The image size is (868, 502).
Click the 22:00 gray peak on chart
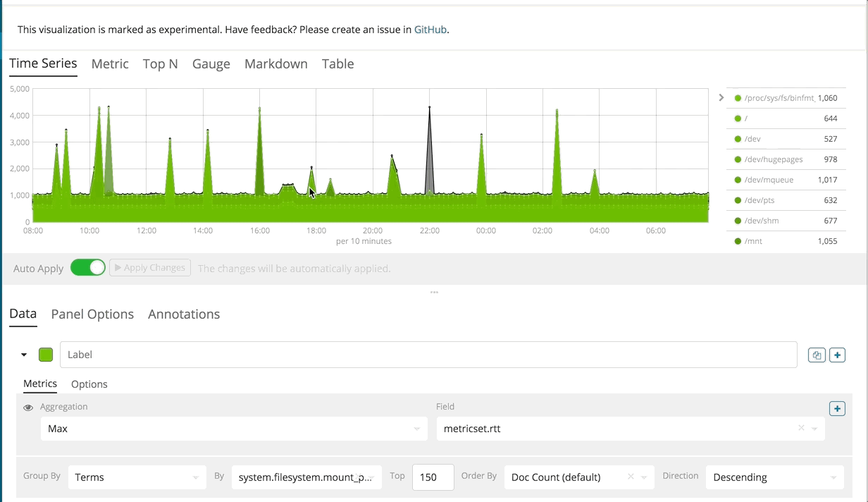[429, 152]
